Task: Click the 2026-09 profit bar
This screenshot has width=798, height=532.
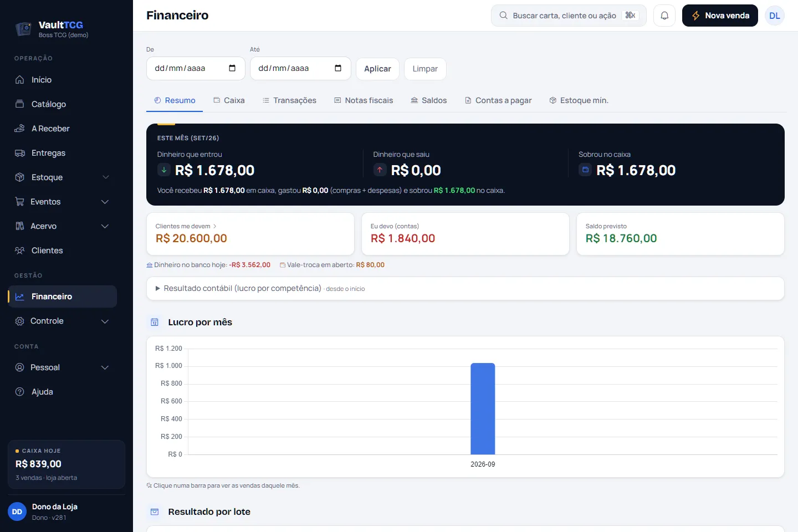Action: [x=483, y=409]
